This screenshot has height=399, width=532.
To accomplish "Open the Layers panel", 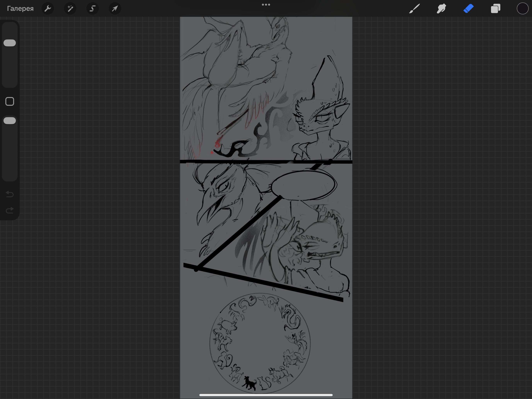I will click(495, 9).
